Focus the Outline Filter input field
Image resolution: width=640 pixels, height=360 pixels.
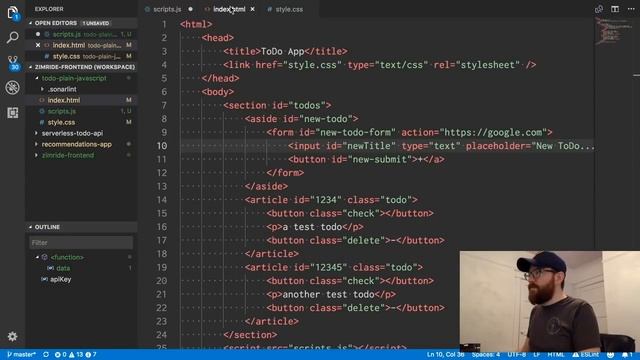pyautogui.click(x=81, y=243)
